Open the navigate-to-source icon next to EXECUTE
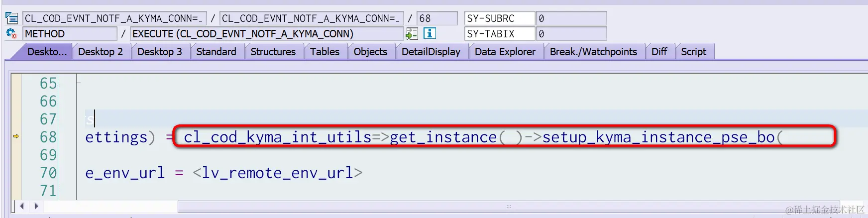 [x=412, y=33]
